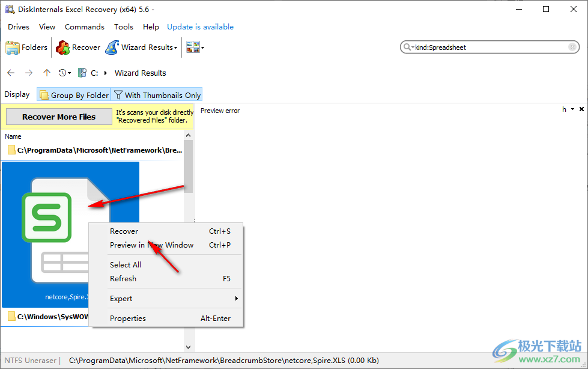The width and height of the screenshot is (588, 369).
Task: Click the C: drive icon in path
Action: point(82,73)
